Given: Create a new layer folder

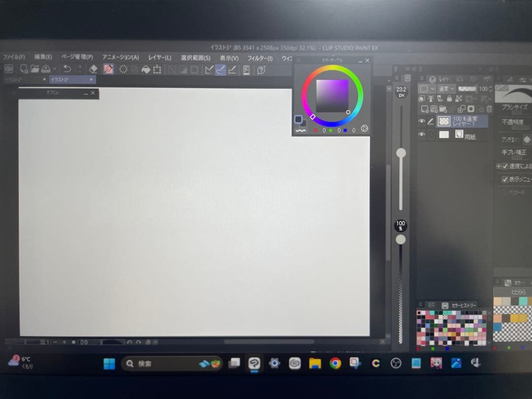Looking at the screenshot, I should click(x=442, y=109).
